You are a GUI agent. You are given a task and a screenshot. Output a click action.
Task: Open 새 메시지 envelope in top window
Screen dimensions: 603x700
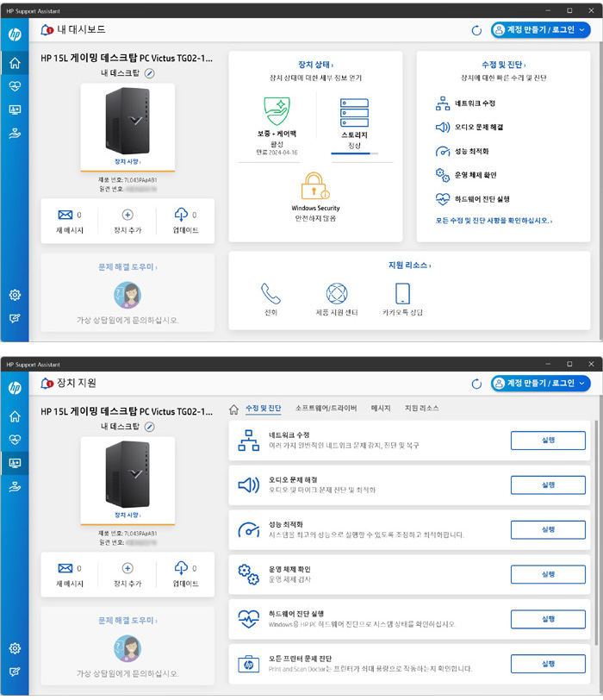pyautogui.click(x=65, y=215)
